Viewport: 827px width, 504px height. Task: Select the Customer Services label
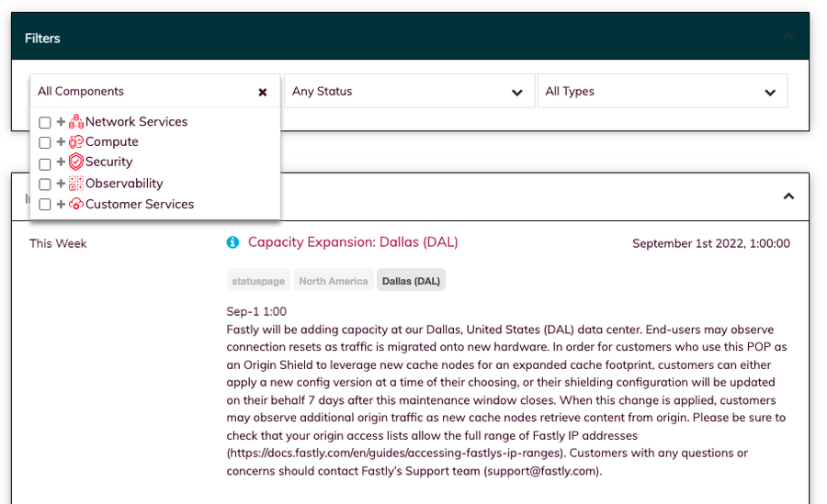pos(140,204)
